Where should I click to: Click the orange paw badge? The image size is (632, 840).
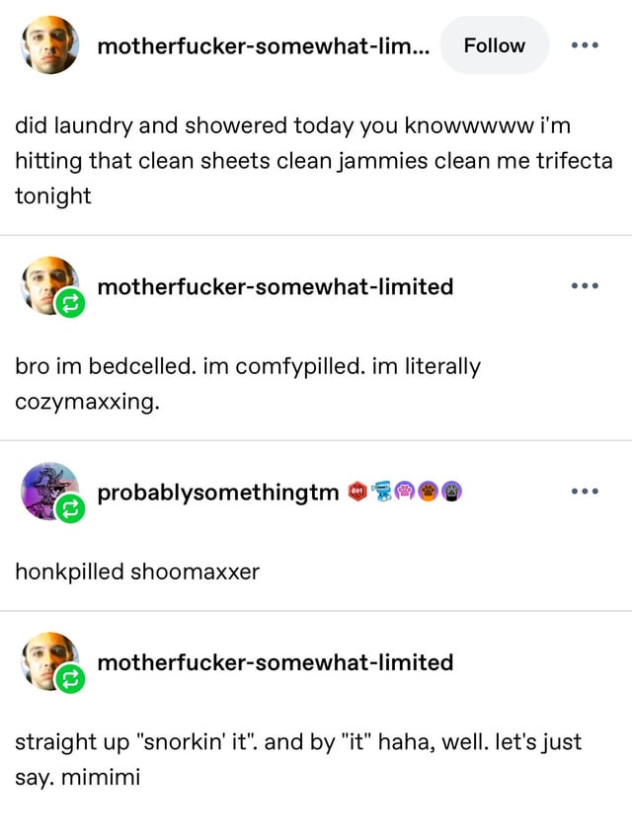429,491
